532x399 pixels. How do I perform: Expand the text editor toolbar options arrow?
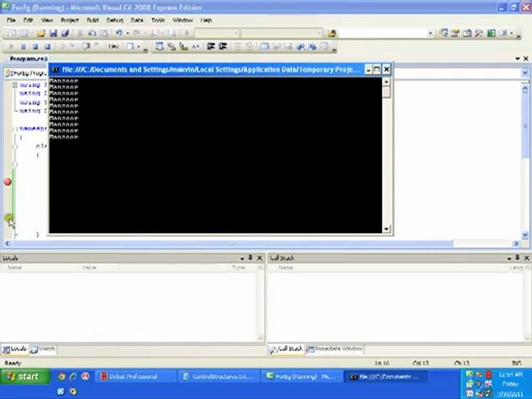[334, 49]
